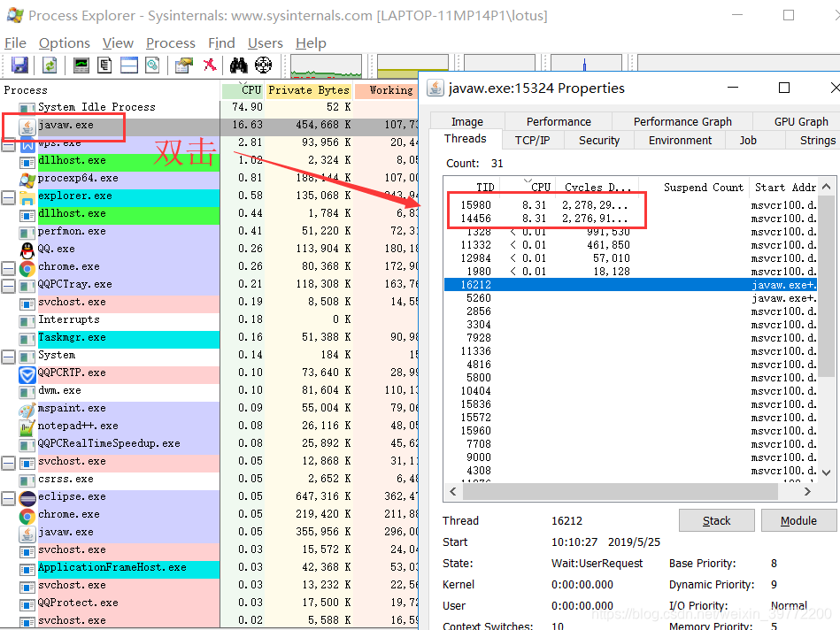
Task: Click the explorer.exe folder icon
Action: [x=27, y=197]
